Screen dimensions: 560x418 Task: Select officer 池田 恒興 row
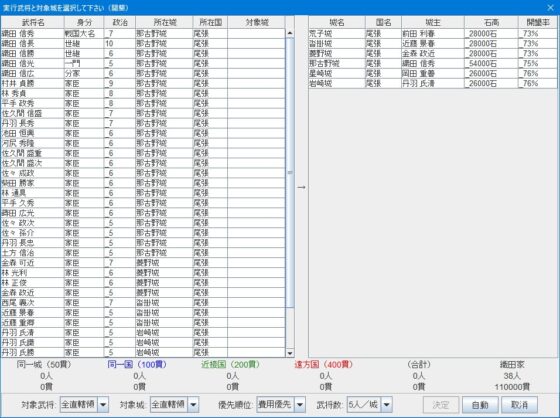(143, 133)
